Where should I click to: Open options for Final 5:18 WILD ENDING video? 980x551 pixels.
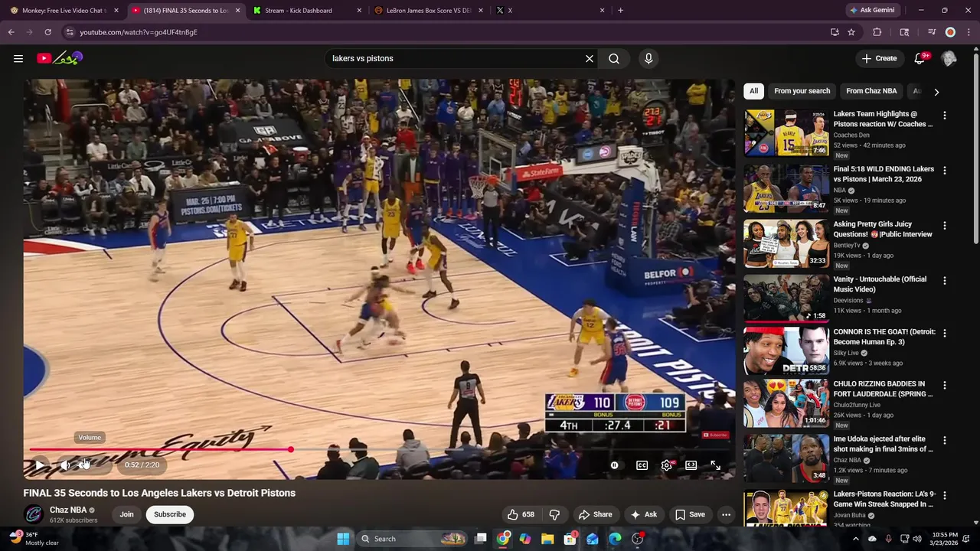click(x=944, y=171)
